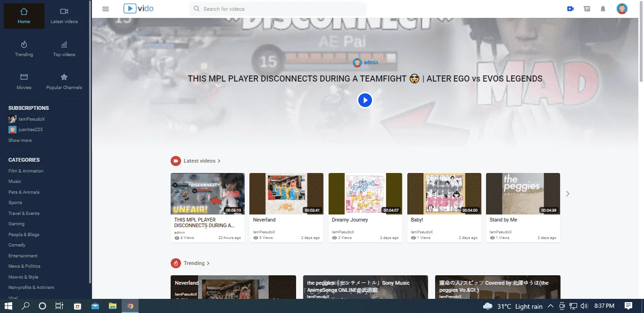Image resolution: width=644 pixels, height=313 pixels.
Task: Open featured MPL PLAYER DISCONNECTS title
Action: coord(365,79)
